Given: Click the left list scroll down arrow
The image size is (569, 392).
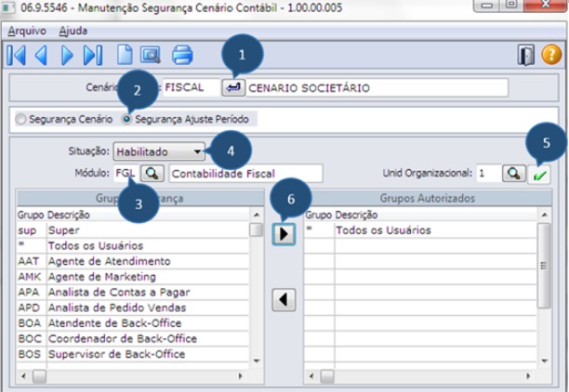Looking at the screenshot, I should (x=257, y=360).
